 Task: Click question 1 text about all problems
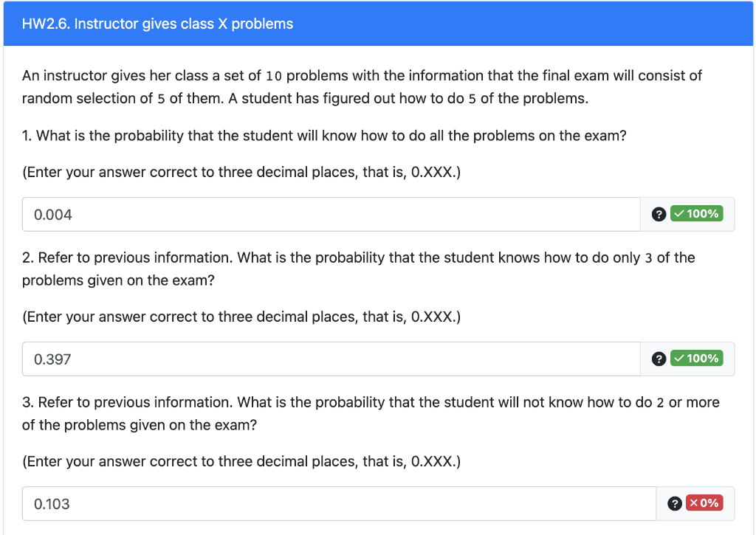324,136
